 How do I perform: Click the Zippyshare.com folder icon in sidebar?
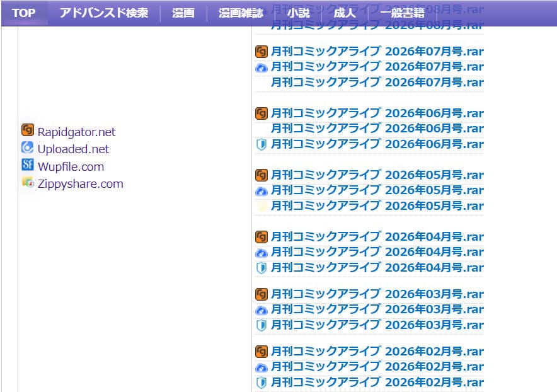[28, 182]
